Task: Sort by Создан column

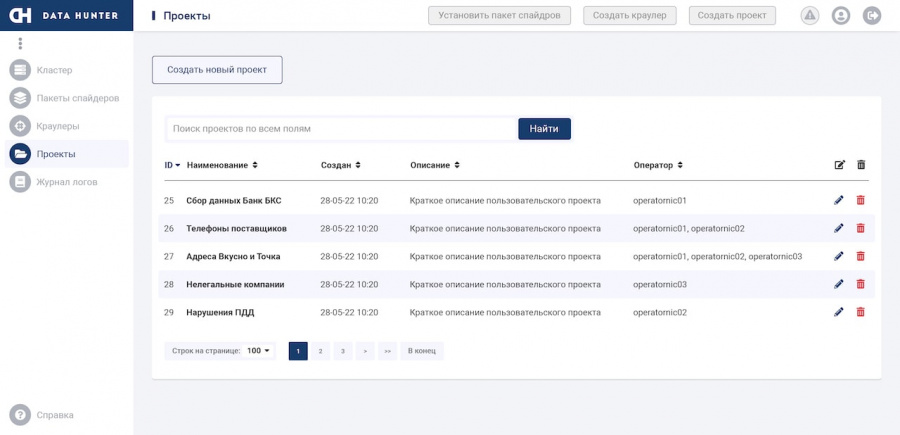Action: point(340,165)
